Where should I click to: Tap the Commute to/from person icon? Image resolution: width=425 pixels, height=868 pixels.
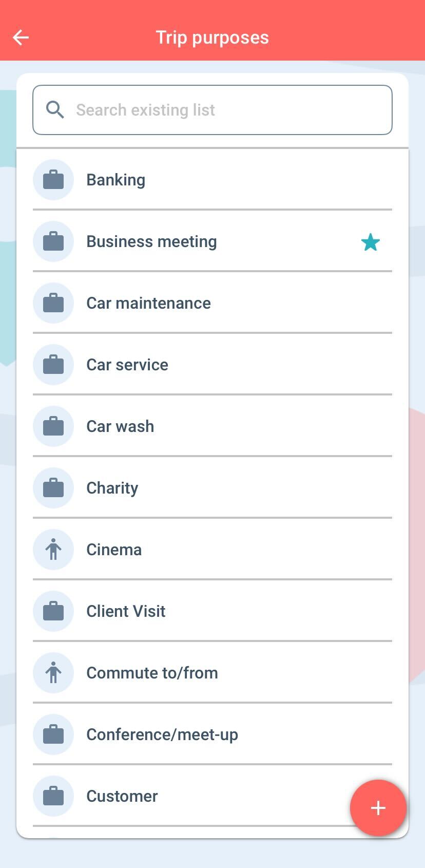click(x=53, y=673)
